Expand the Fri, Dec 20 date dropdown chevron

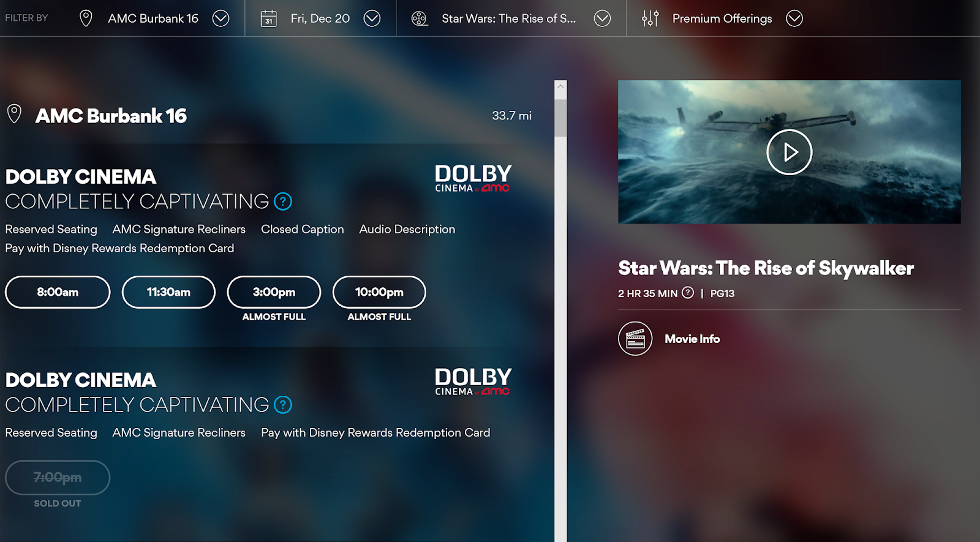(x=372, y=18)
